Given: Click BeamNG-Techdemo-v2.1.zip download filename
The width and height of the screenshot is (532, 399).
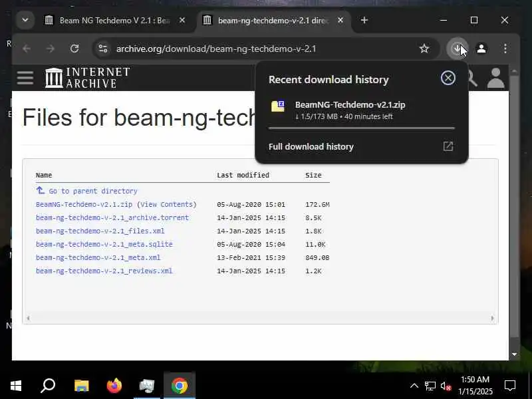Looking at the screenshot, I should (350, 104).
